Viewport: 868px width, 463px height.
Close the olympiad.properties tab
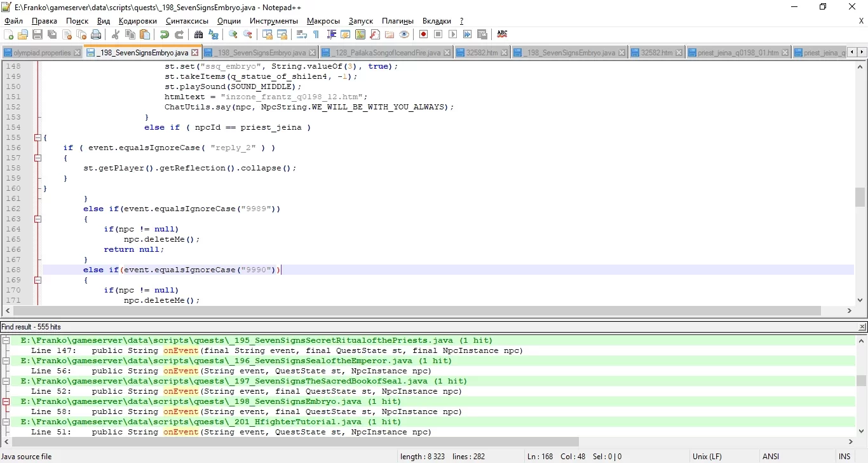pyautogui.click(x=77, y=53)
